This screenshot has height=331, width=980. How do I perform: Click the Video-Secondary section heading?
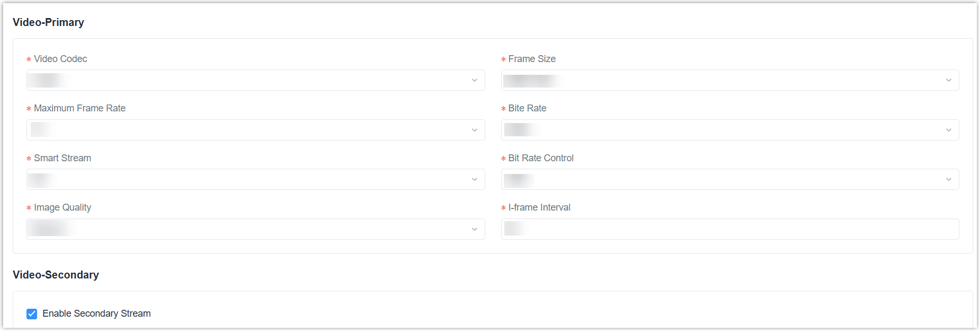tap(56, 275)
